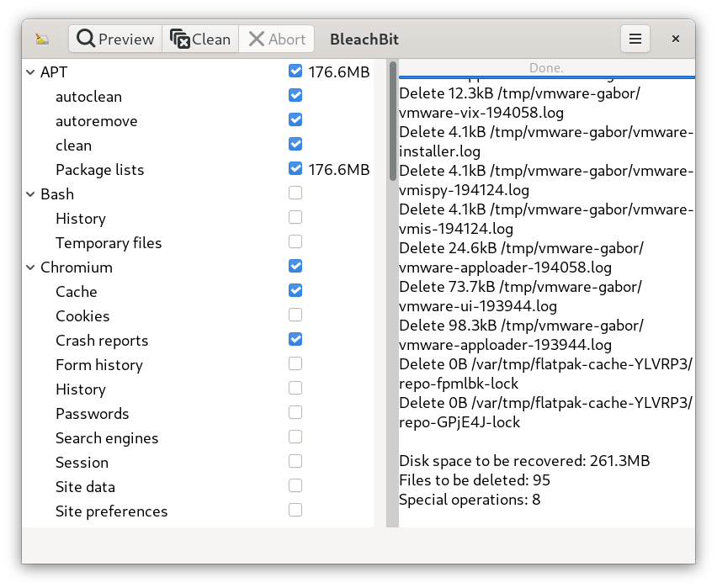The image size is (717, 588).
Task: Select the autoclean row label
Action: pos(88,97)
